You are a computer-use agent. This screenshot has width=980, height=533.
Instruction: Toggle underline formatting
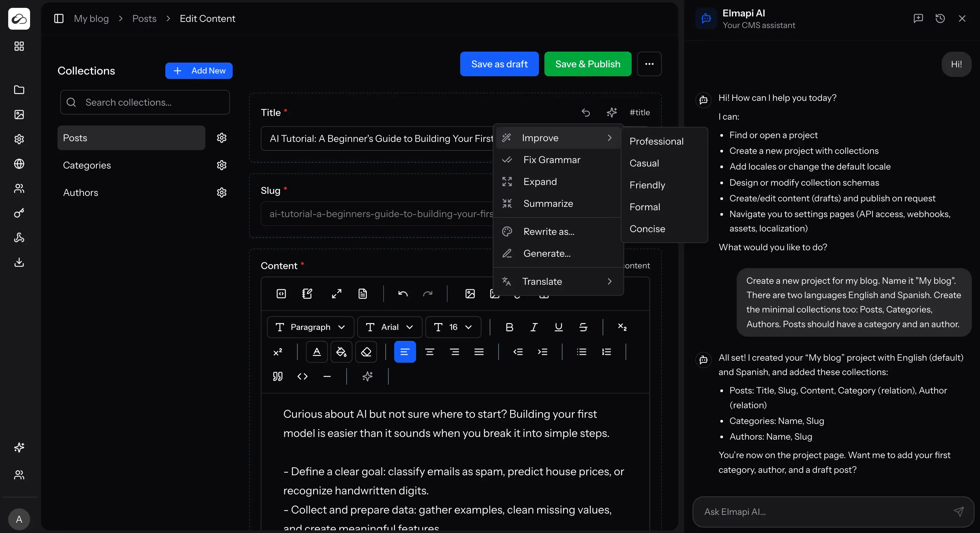(x=558, y=327)
